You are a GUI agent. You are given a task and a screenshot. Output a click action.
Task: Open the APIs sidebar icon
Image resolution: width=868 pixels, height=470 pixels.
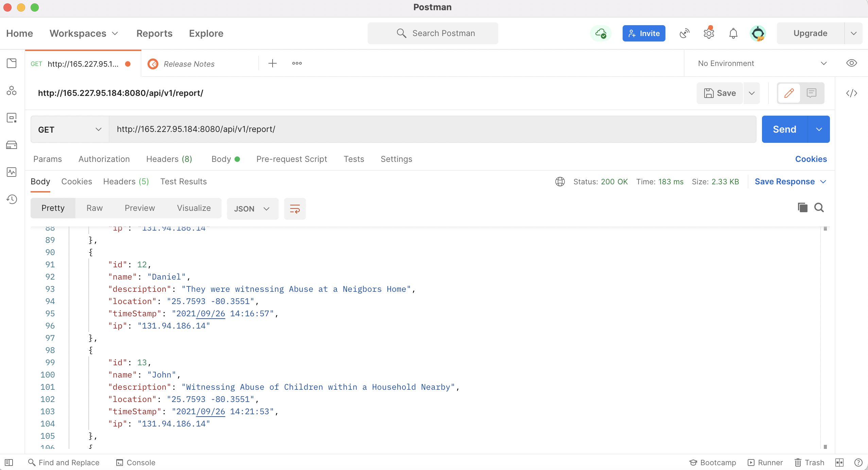click(12, 91)
